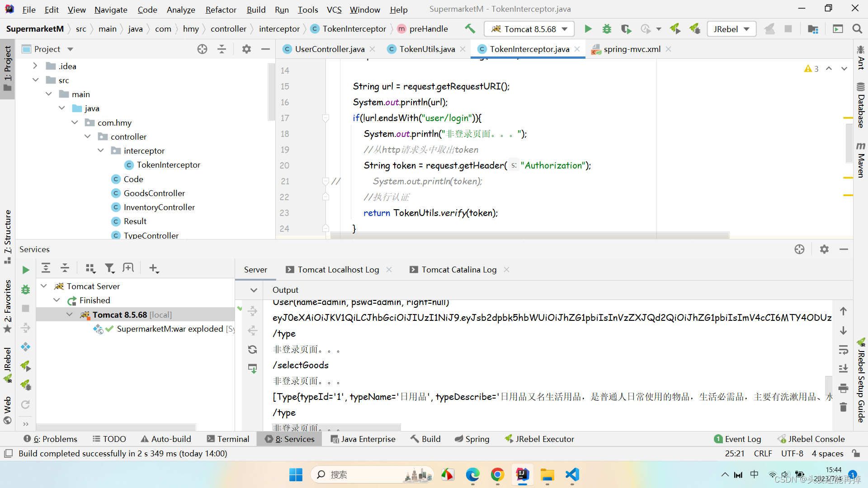Open the Event Log button
The height and width of the screenshot is (488, 868).
(737, 439)
